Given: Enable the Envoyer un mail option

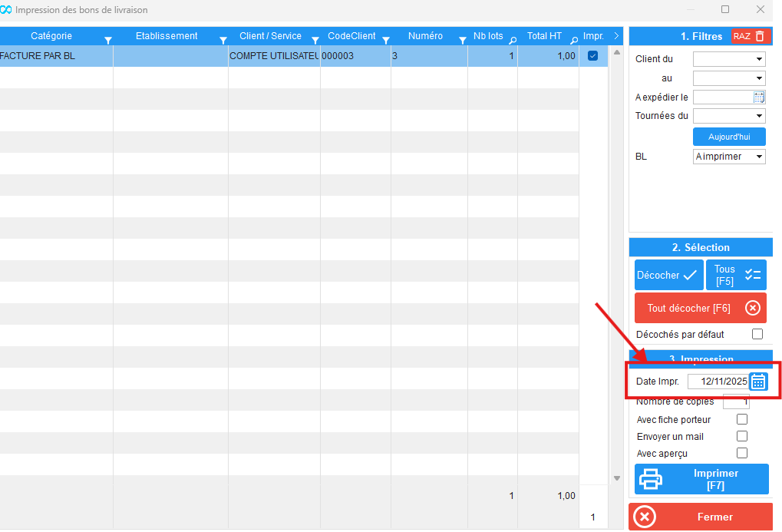Looking at the screenshot, I should click(742, 436).
